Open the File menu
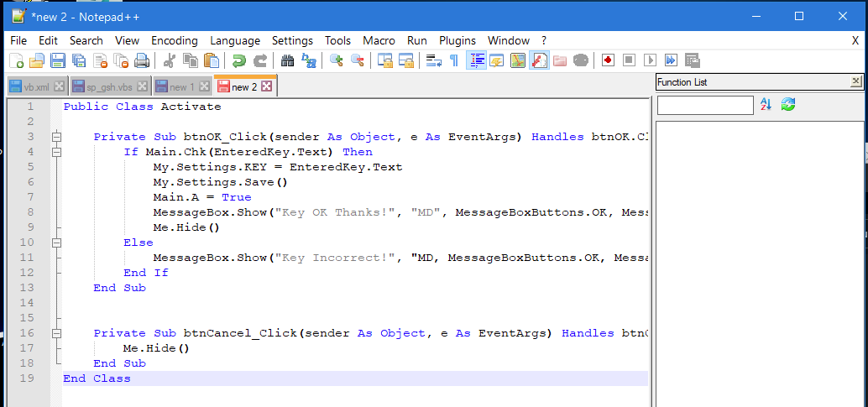This screenshot has width=868, height=407. (x=18, y=40)
